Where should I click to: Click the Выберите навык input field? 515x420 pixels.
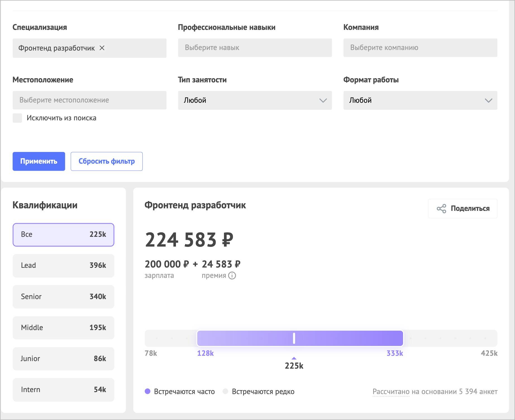(255, 48)
